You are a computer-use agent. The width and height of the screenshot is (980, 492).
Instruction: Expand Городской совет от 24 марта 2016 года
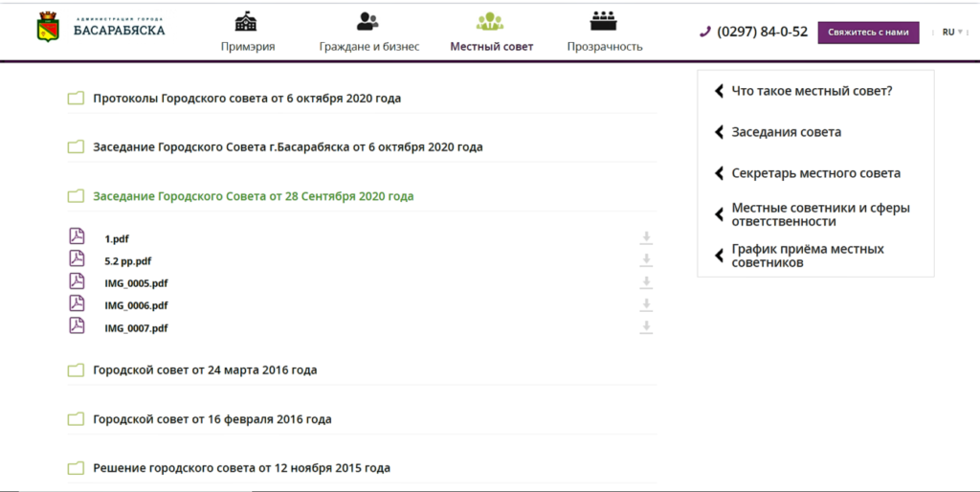pyautogui.click(x=205, y=370)
